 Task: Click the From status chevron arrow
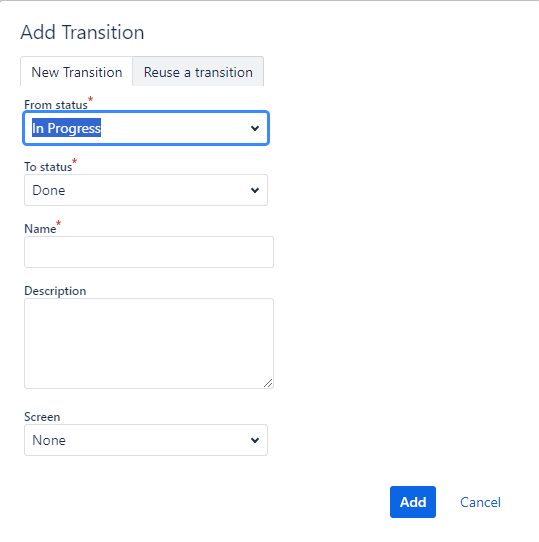255,128
